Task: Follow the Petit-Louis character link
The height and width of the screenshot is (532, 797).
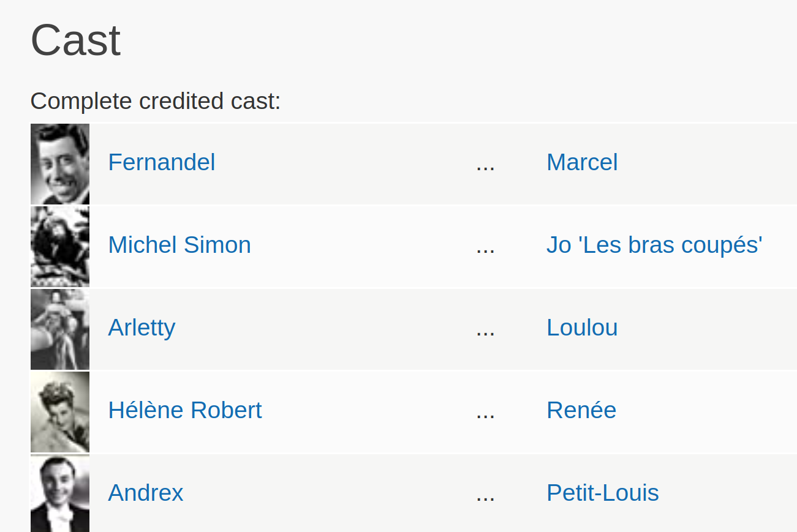Action: coord(603,493)
